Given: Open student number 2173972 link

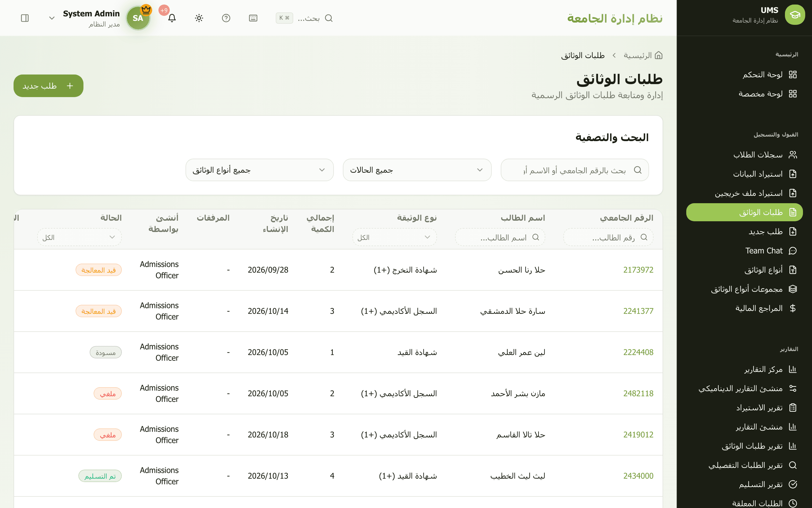Looking at the screenshot, I should tap(638, 270).
